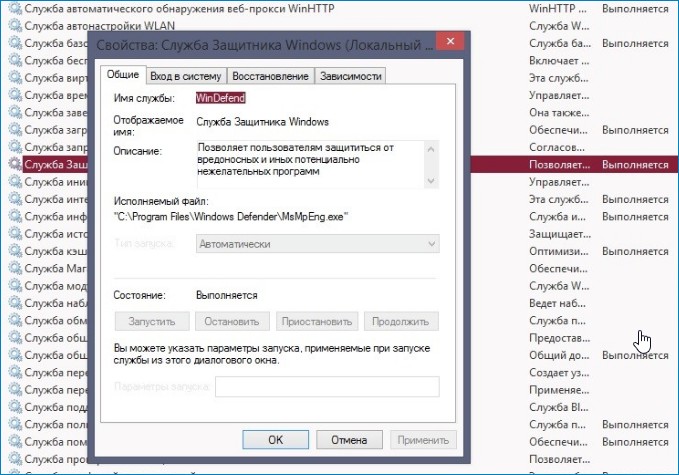Click gear icon beside Служба автонастройки WLAN
This screenshot has width=679, height=475.
tap(13, 25)
